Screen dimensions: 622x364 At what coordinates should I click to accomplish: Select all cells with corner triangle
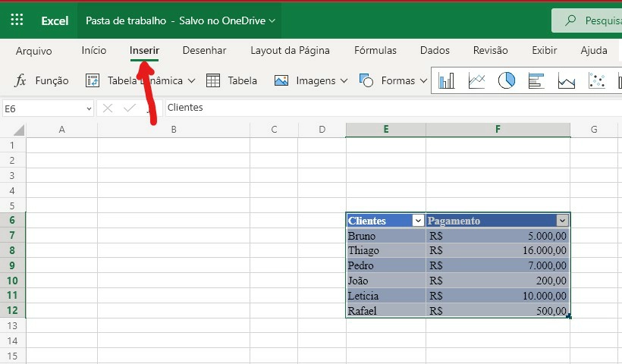19,130
